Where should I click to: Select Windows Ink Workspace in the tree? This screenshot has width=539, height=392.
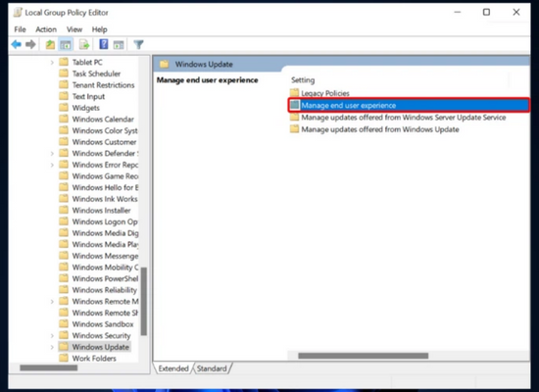[105, 199]
